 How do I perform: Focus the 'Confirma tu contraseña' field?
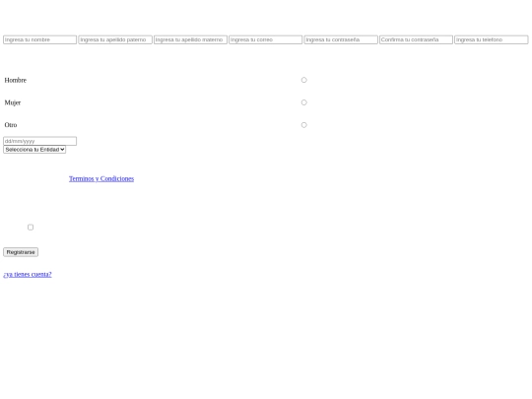coord(416,39)
